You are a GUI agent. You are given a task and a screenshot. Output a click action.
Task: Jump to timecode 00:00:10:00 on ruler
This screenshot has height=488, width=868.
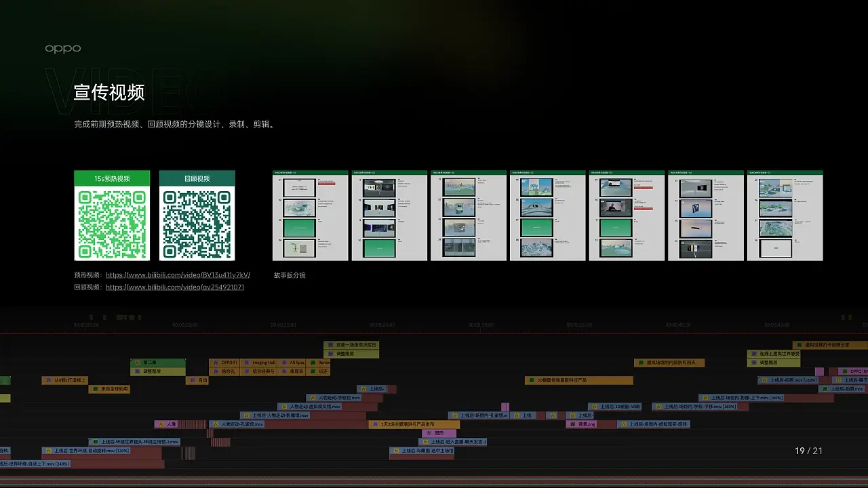coord(87,325)
